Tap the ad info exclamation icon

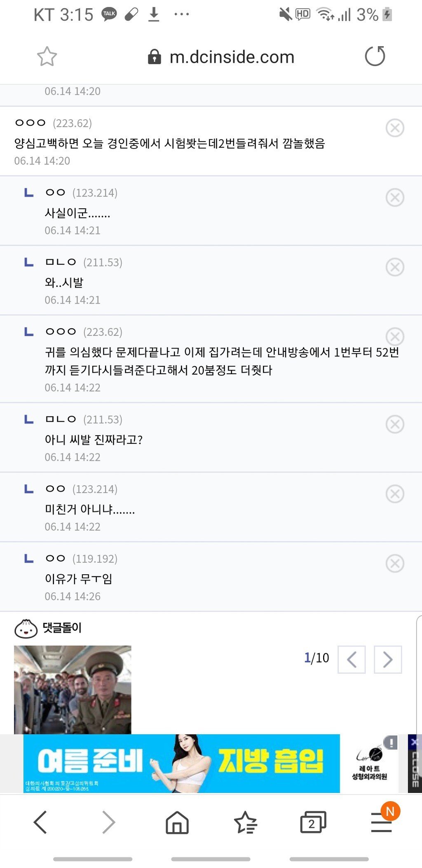(390, 743)
